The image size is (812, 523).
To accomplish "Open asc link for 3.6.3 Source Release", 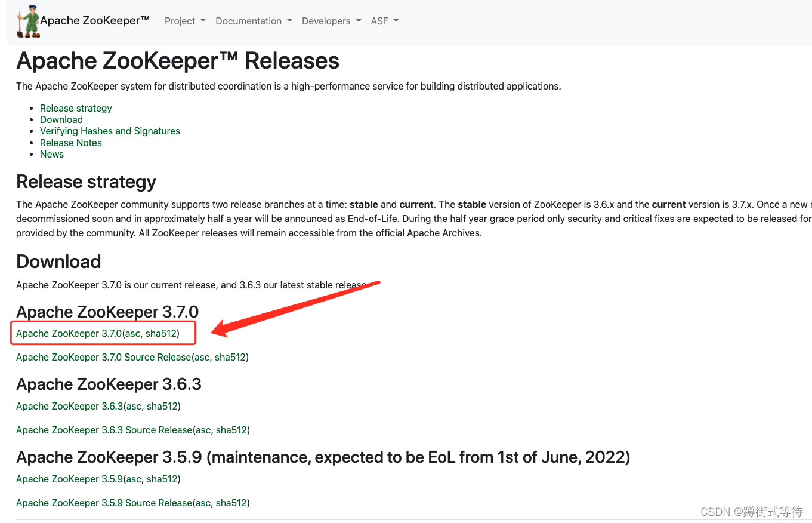I will (x=203, y=430).
